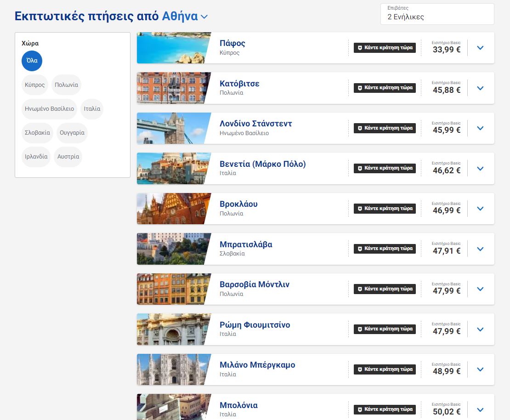Expand the Μπρατισλάβα row chevron
The image size is (510, 420).
[480, 249]
